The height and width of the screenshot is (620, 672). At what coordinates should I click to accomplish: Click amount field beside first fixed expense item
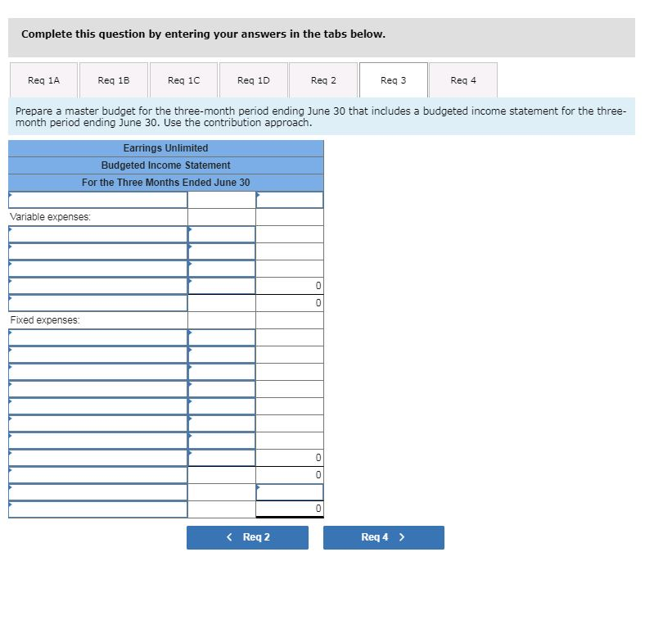click(x=222, y=337)
